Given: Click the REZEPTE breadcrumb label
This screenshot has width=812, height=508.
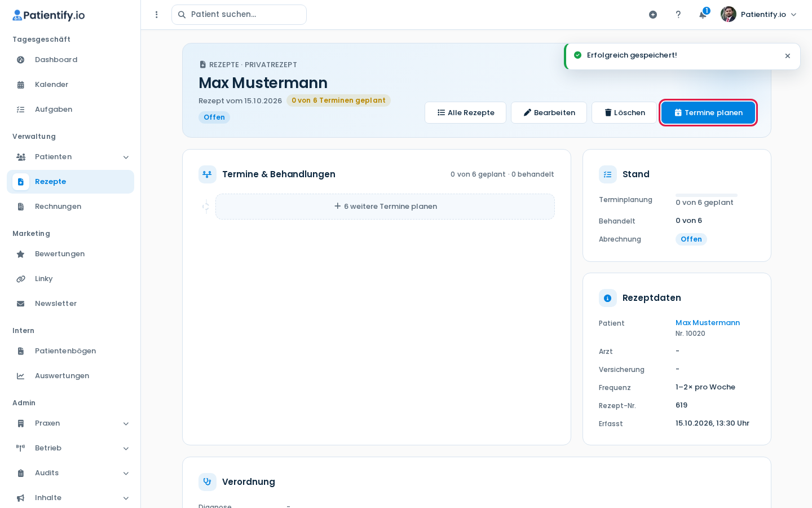Looking at the screenshot, I should [224, 65].
